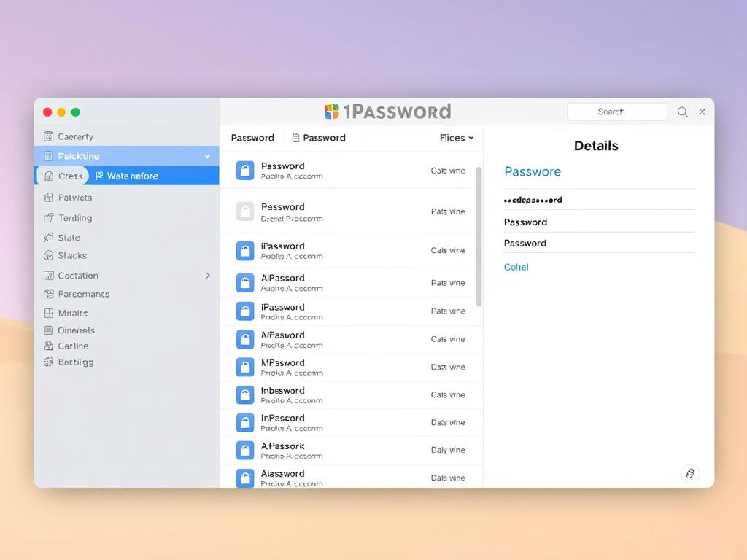The height and width of the screenshot is (560, 747).
Task: Click the Search input field
Action: [617, 112]
